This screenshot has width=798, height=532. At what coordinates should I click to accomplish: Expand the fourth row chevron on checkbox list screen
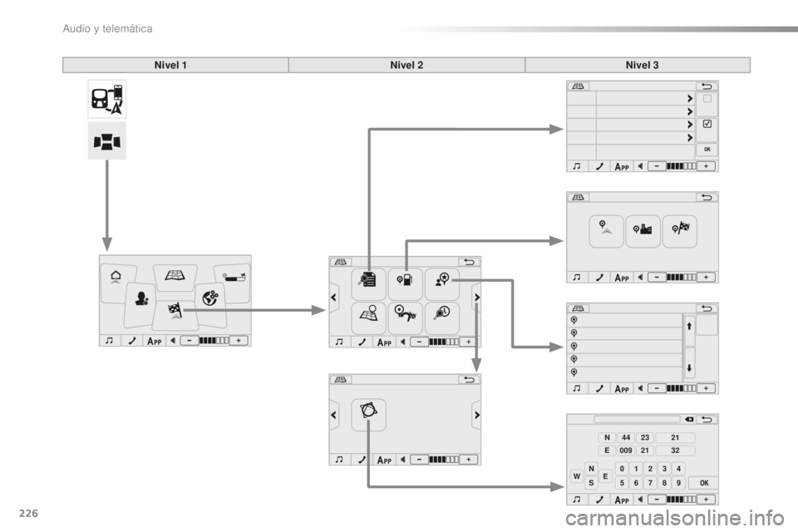[x=690, y=137]
